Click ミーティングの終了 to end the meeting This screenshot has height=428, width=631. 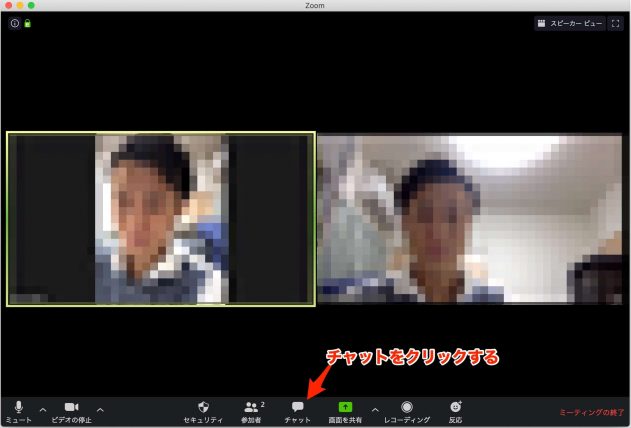click(x=591, y=413)
